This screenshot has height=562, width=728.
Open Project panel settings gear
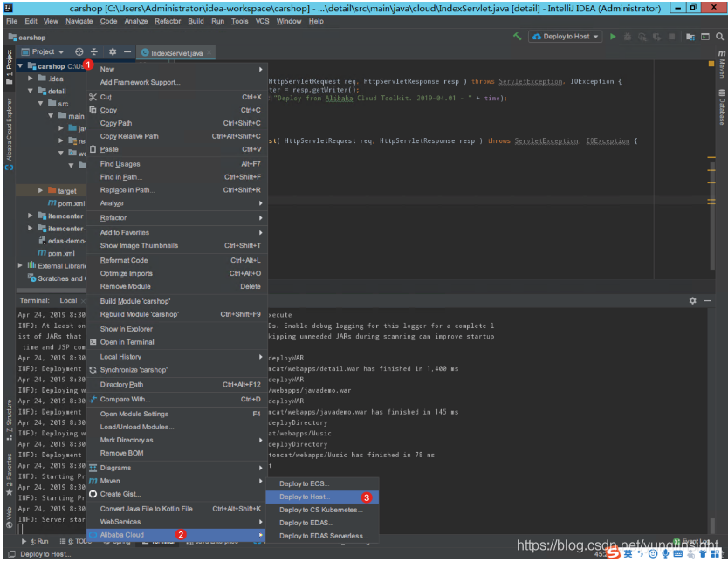point(113,52)
